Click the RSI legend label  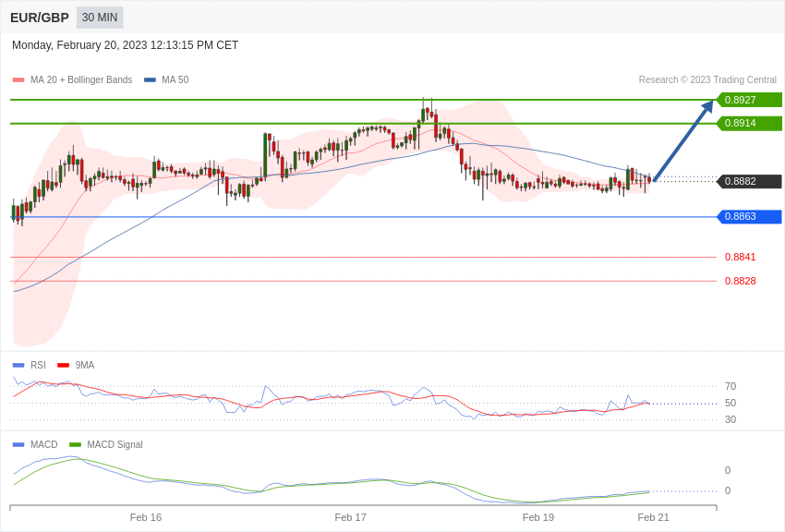click(x=38, y=366)
